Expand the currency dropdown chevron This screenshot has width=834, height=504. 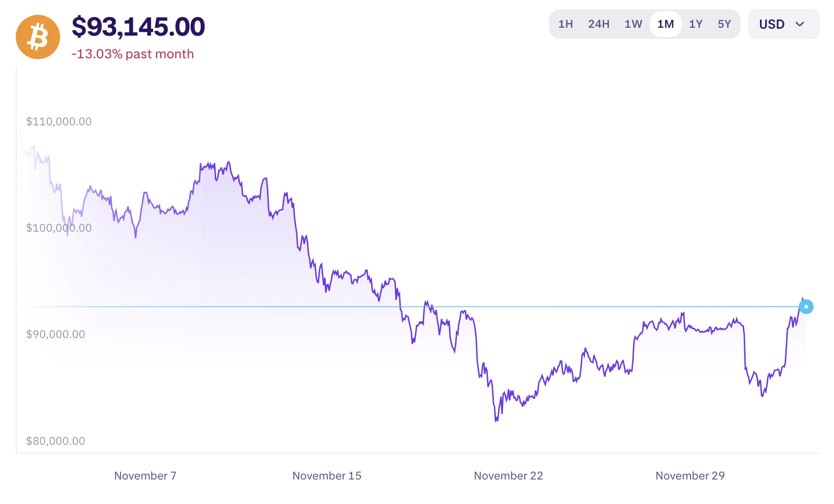[800, 25]
